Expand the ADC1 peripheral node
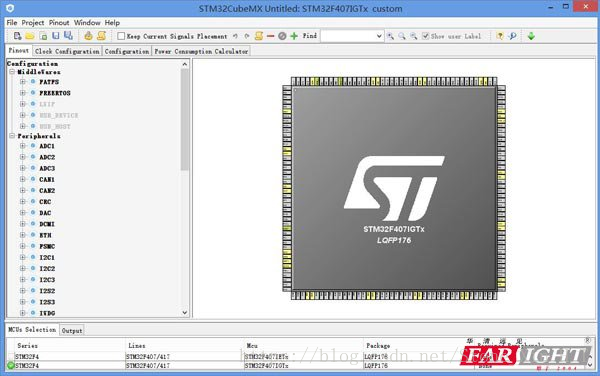Screen dimensions: 600x376 23,146
